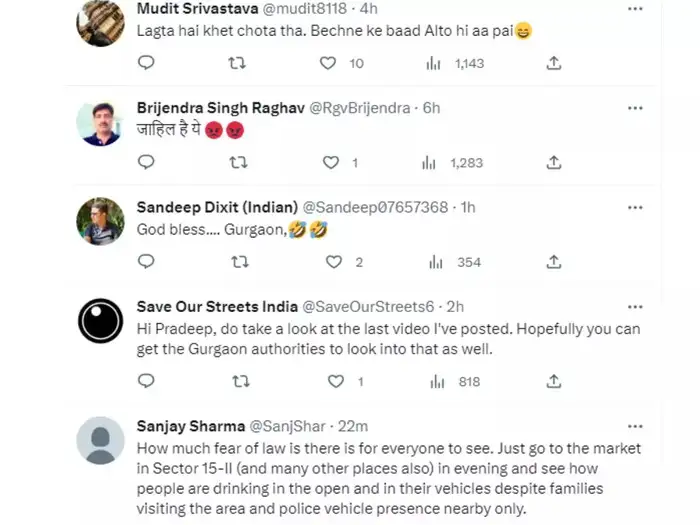Like Sandeep Dixit's Gurgaon tweet
The image size is (700, 525).
click(335, 262)
